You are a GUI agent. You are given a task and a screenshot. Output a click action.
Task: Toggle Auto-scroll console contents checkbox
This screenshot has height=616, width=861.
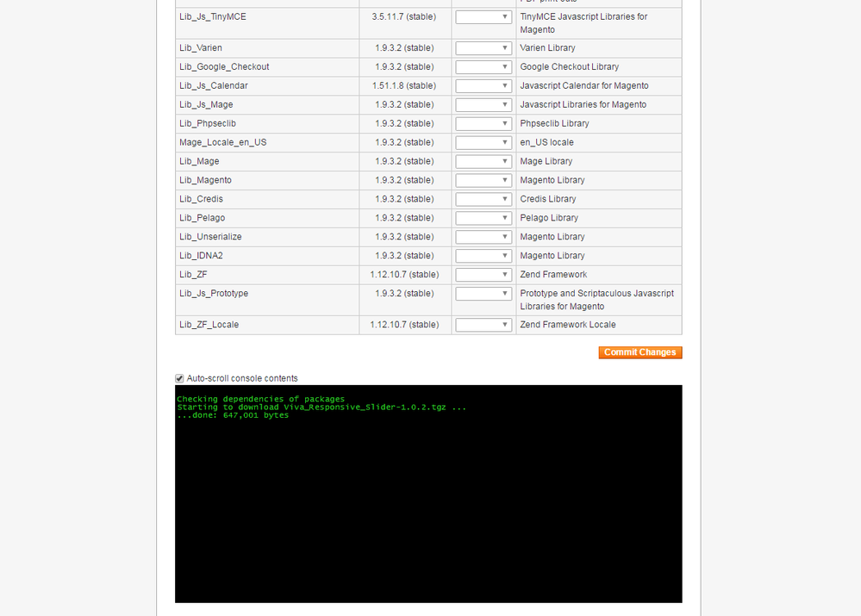[180, 378]
